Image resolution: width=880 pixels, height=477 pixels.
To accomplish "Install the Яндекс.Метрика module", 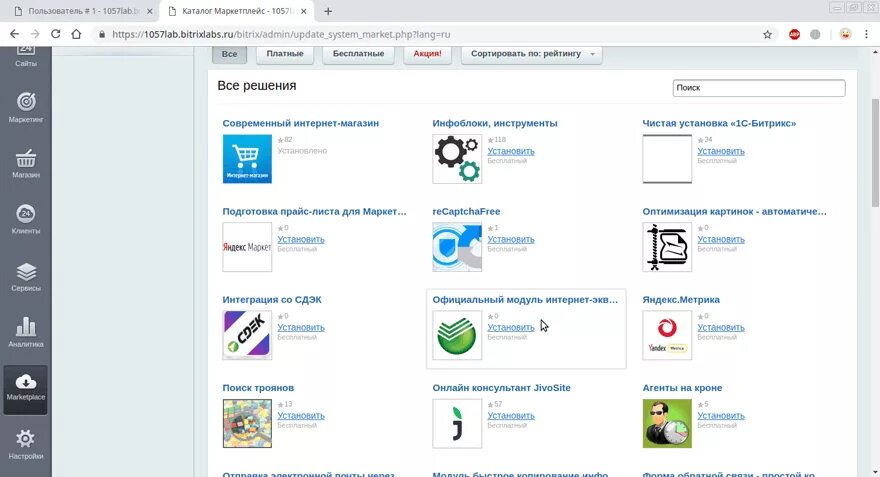I will click(721, 327).
